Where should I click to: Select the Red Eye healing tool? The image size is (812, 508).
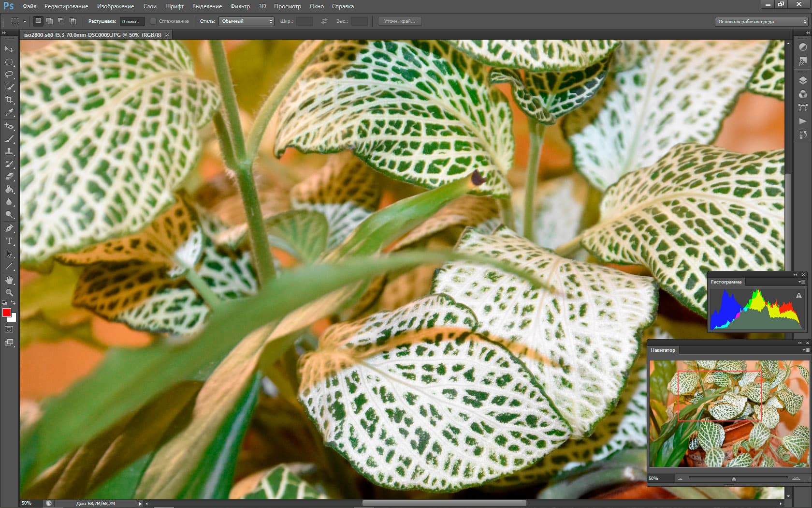[9, 126]
